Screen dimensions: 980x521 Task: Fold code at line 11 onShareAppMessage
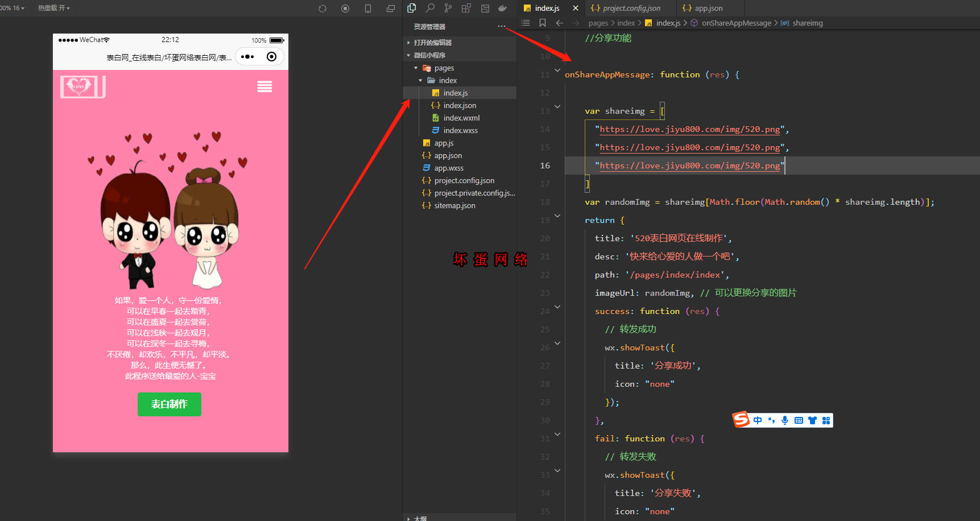coord(557,70)
